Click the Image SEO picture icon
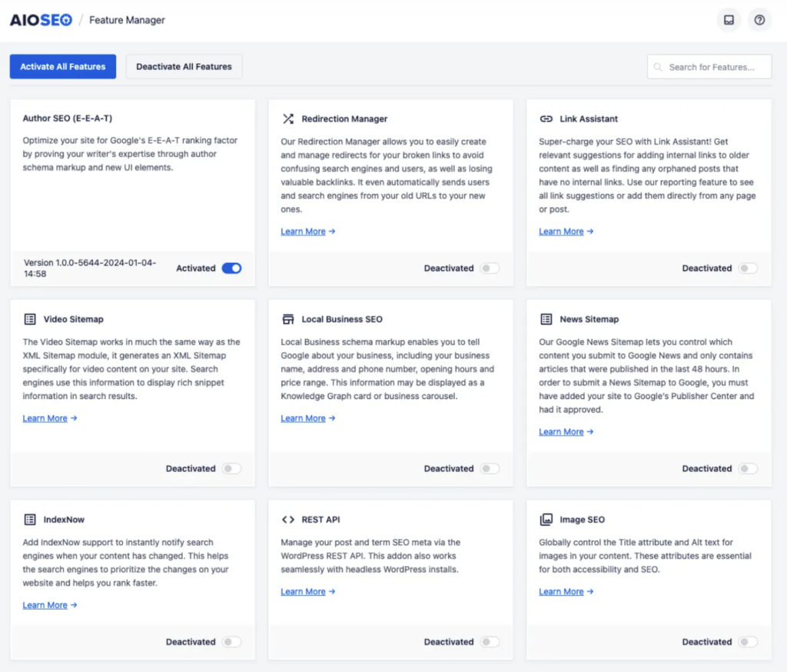Screen dimensions: 787x672 [x=546, y=520]
